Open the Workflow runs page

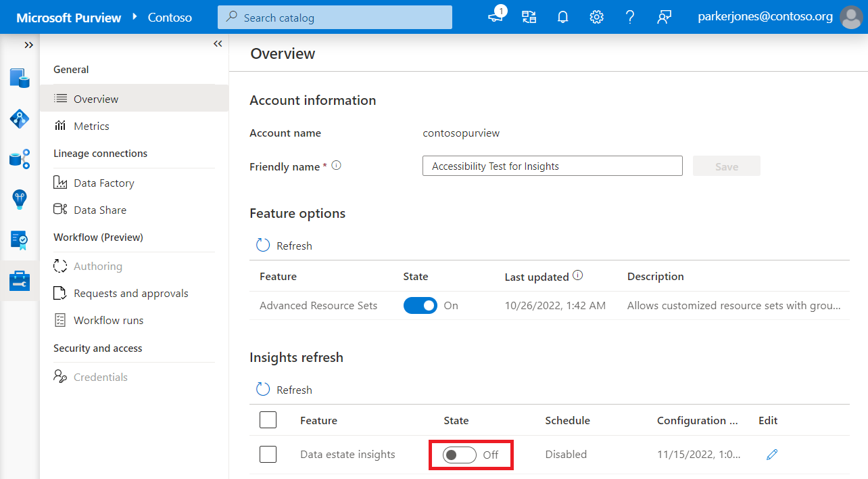click(108, 319)
